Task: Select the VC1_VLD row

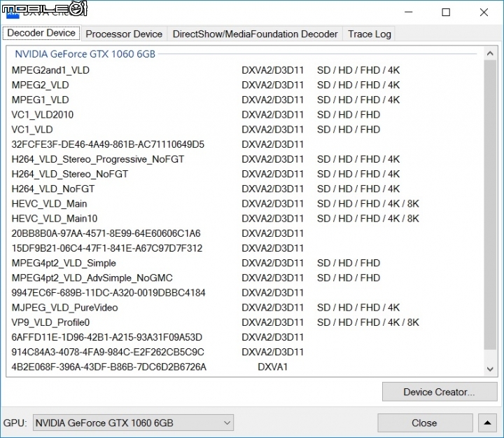Action: [244, 130]
